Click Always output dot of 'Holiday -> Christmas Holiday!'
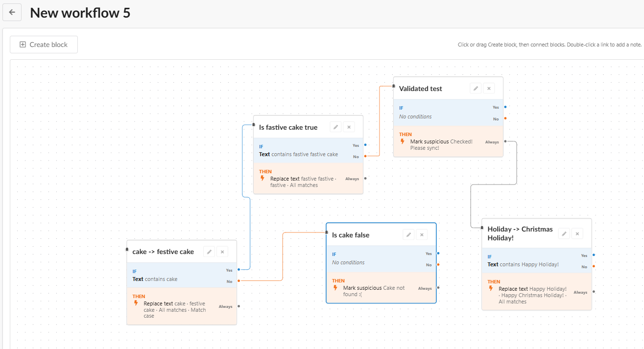644x349 pixels. click(x=594, y=292)
